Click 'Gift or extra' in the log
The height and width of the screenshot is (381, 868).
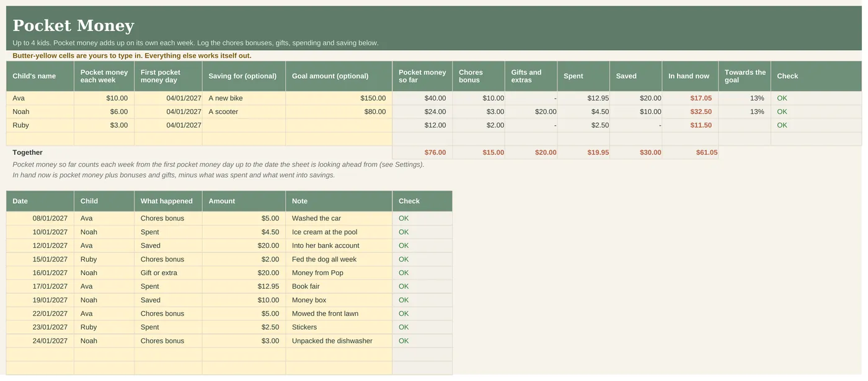pyautogui.click(x=168, y=273)
